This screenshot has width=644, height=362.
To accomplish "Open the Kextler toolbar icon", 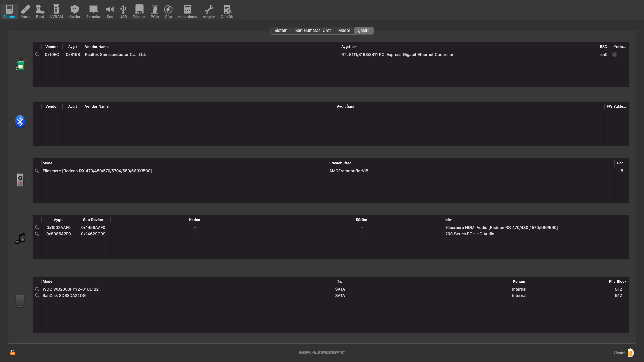I will (x=74, y=11).
